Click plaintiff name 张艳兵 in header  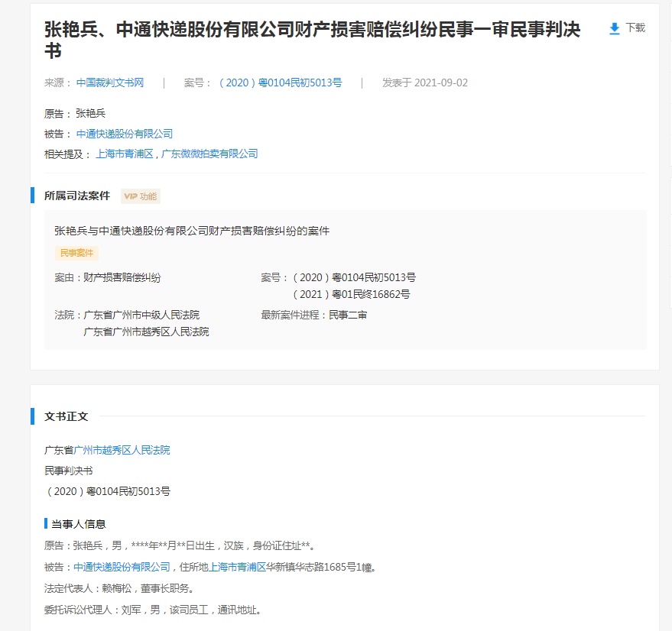coord(90,114)
